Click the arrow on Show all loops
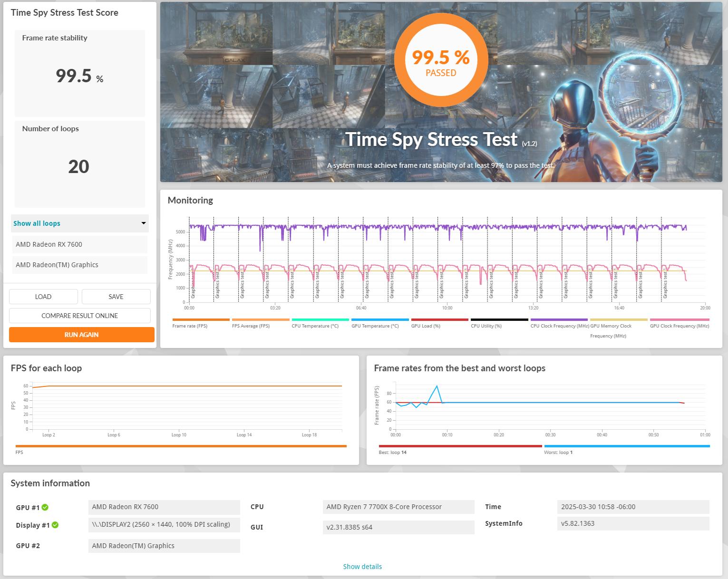Image resolution: width=728 pixels, height=579 pixels. point(143,223)
